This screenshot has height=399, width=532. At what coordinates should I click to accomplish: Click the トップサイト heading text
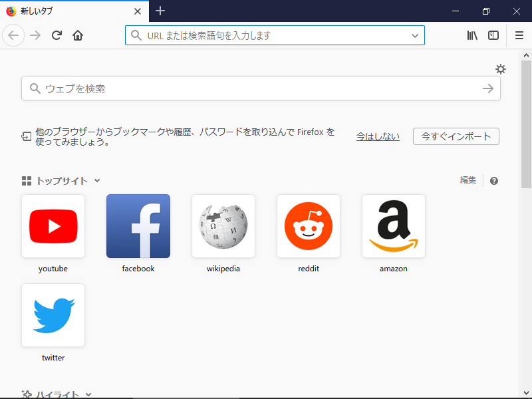tap(62, 181)
